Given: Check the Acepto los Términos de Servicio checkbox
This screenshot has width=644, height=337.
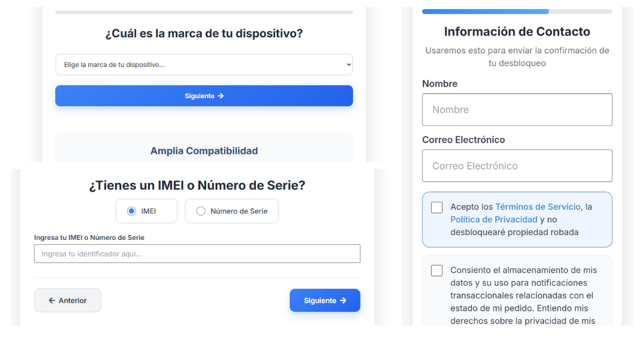Looking at the screenshot, I should [437, 207].
